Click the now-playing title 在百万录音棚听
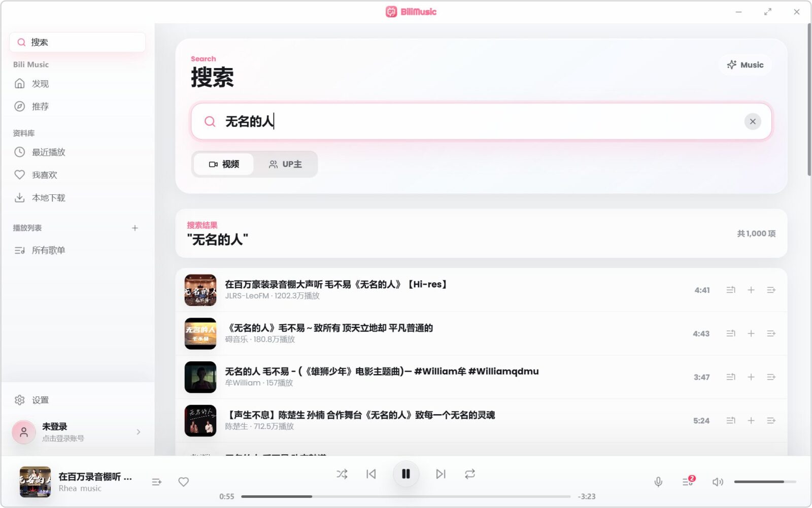 pos(95,477)
